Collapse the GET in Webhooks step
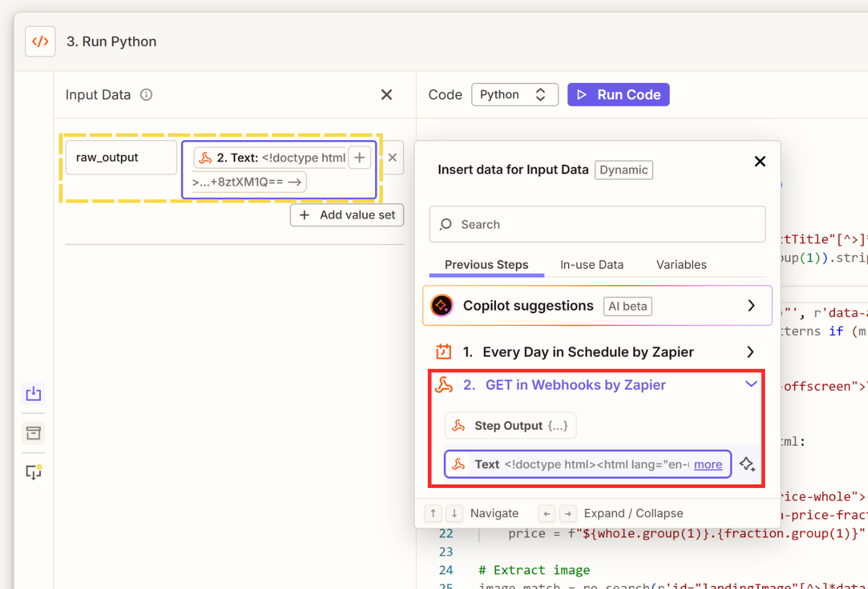The height and width of the screenshot is (589, 868). click(x=751, y=384)
